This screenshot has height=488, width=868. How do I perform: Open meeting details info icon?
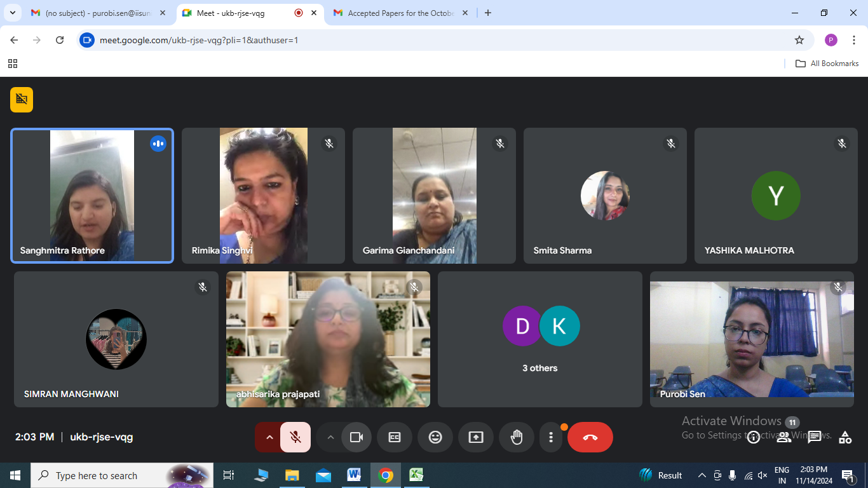754,437
